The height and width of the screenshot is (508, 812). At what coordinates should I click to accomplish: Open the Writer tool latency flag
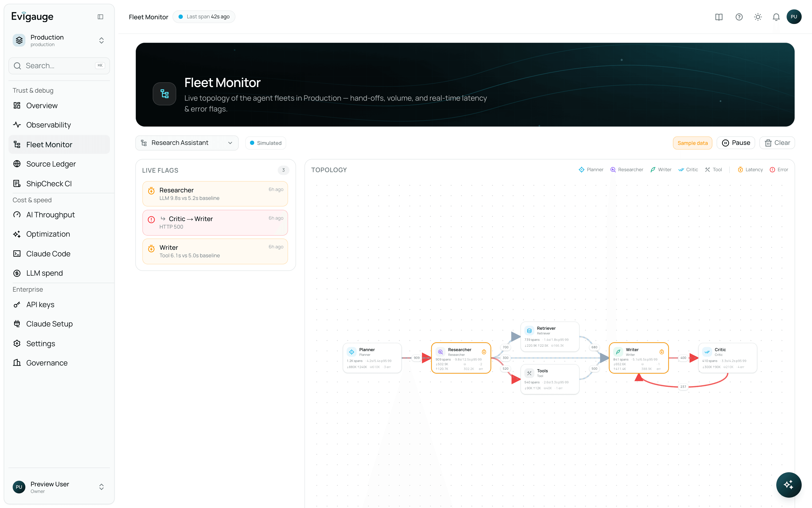pyautogui.click(x=215, y=251)
